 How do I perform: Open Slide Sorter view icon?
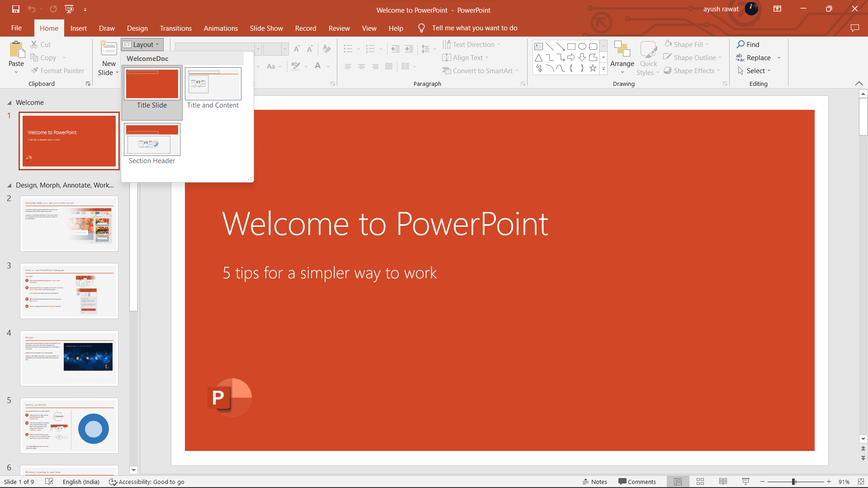[x=700, y=482]
